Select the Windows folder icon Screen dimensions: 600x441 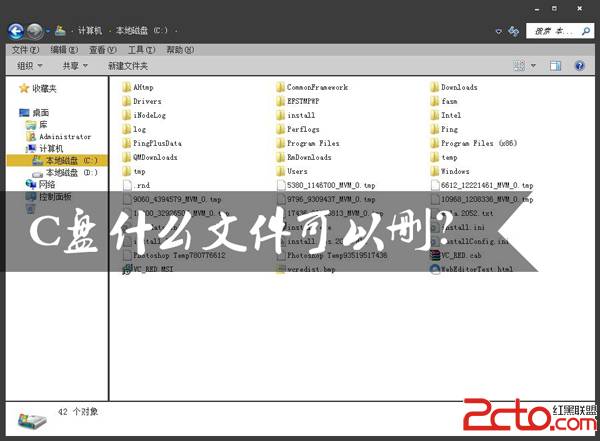click(435, 171)
